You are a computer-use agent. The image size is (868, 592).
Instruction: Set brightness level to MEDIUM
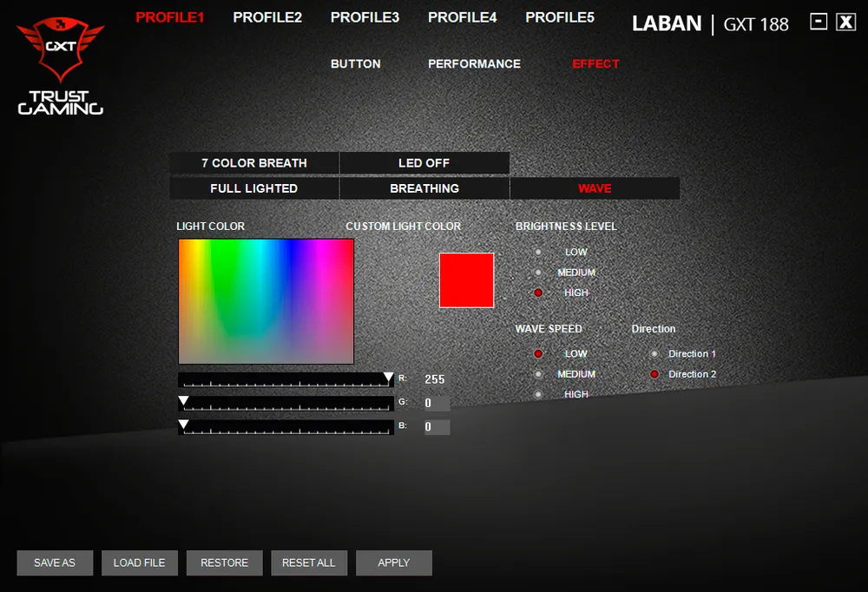point(538,273)
